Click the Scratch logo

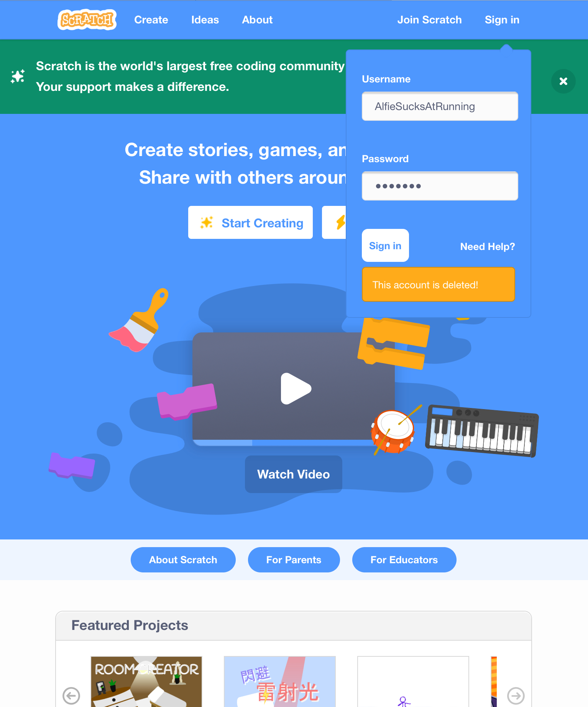(x=87, y=20)
